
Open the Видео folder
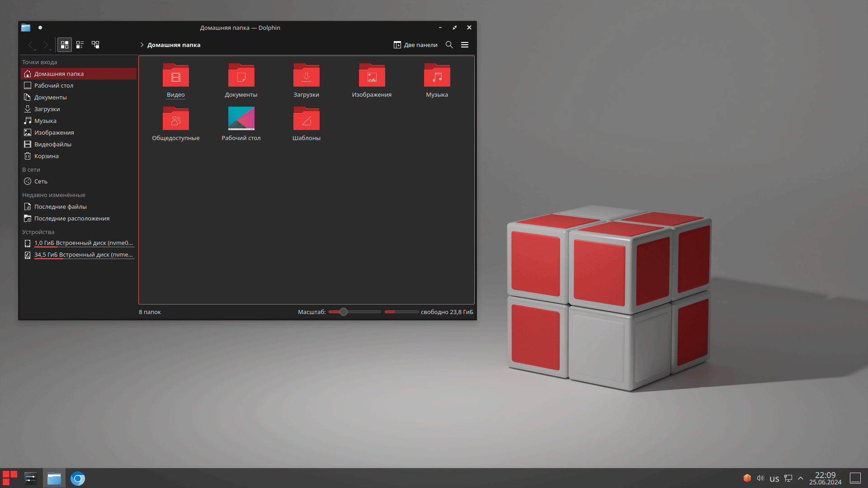[x=176, y=75]
